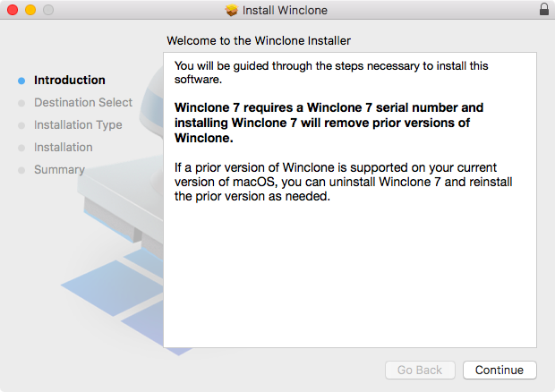Minimize the installer with yellow button

pyautogui.click(x=30, y=10)
